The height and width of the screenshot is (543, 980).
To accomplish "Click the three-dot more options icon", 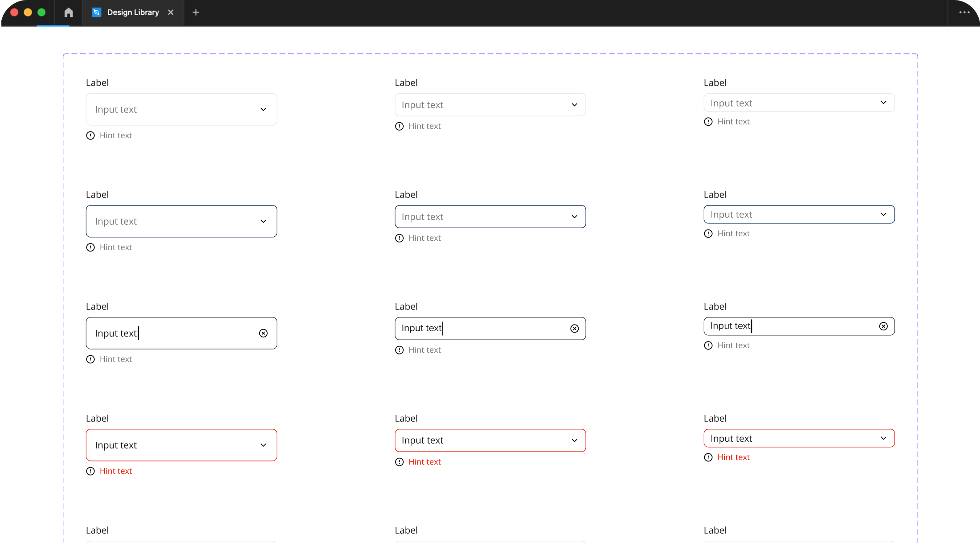I will tap(964, 12).
